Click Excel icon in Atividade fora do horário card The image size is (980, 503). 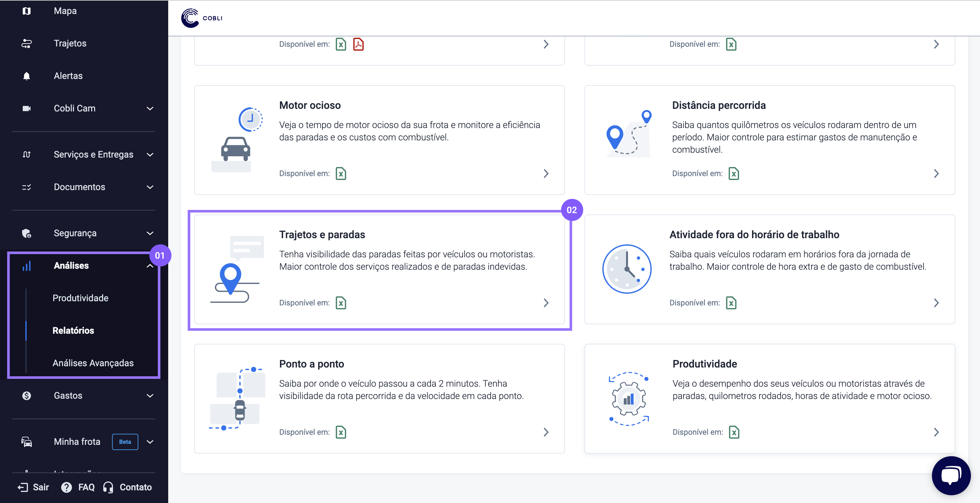pyautogui.click(x=731, y=303)
